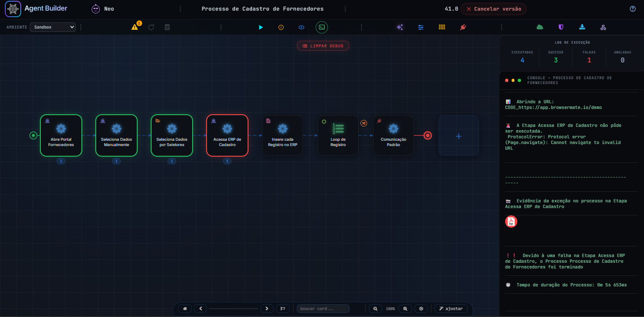Image resolution: width=644 pixels, height=317 pixels.
Task: Open the orange grid view icon
Action: click(442, 27)
